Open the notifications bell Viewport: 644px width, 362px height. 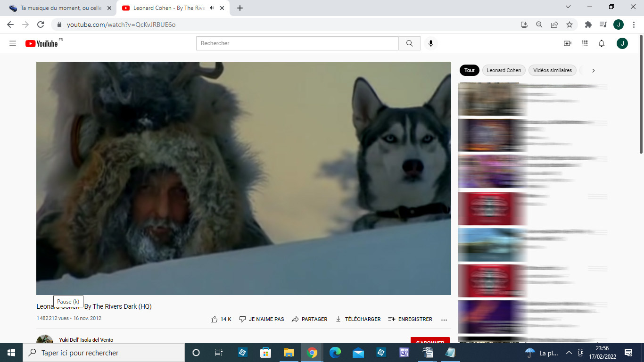[602, 43]
